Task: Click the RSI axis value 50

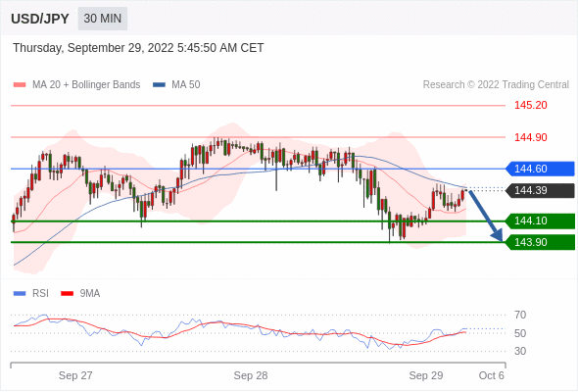Action: pos(520,333)
